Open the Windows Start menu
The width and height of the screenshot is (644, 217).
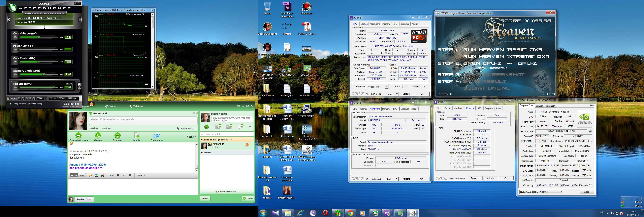pos(263,213)
